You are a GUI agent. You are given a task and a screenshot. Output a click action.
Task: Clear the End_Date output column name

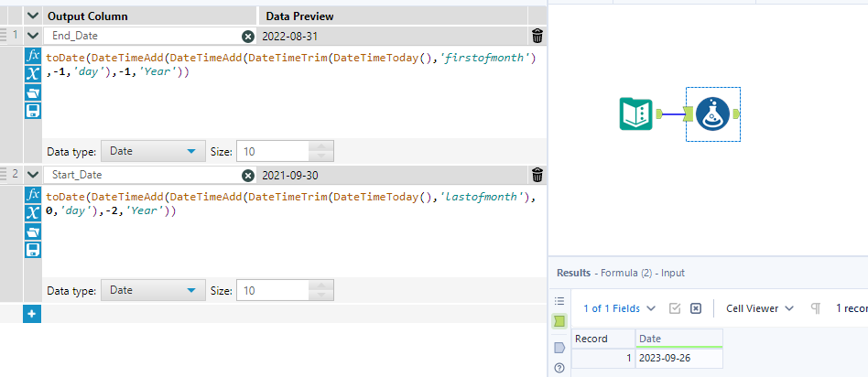coord(248,36)
